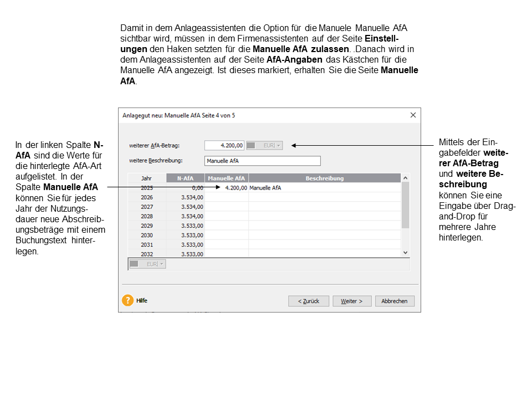Click the vertical scrollbar thumb of the table
Image resolution: width=532 pixels, height=399 pixels.
pyautogui.click(x=405, y=204)
